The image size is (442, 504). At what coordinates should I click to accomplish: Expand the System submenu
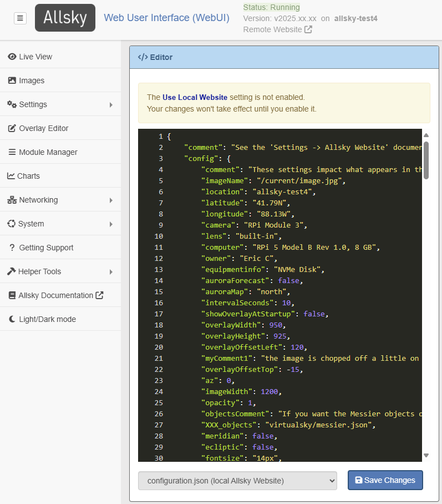click(111, 224)
